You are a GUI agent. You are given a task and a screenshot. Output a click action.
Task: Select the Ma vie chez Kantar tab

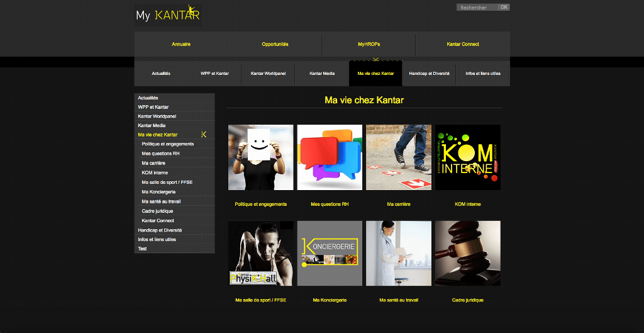(375, 74)
